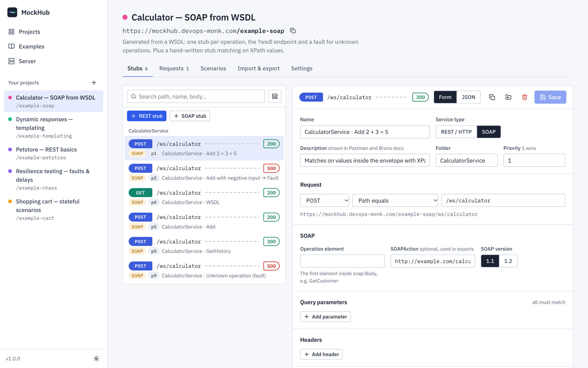588x368 pixels.
Task: Delete the stub with the trash icon
Action: (x=524, y=97)
